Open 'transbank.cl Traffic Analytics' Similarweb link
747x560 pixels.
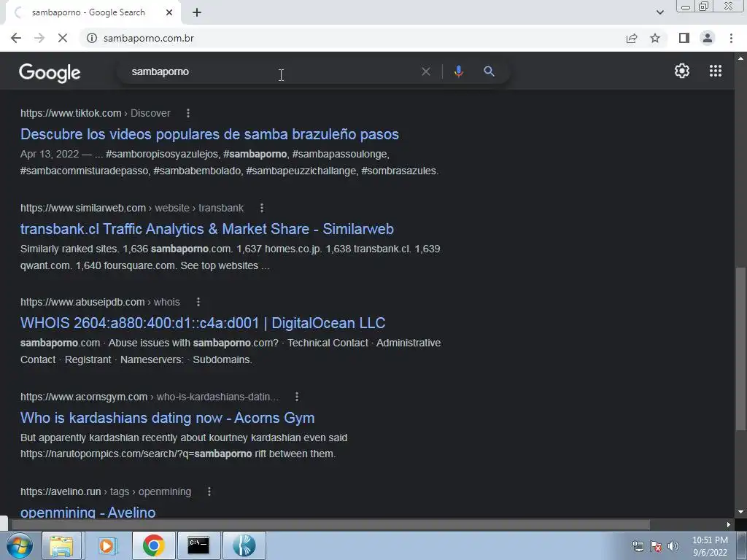coord(207,229)
